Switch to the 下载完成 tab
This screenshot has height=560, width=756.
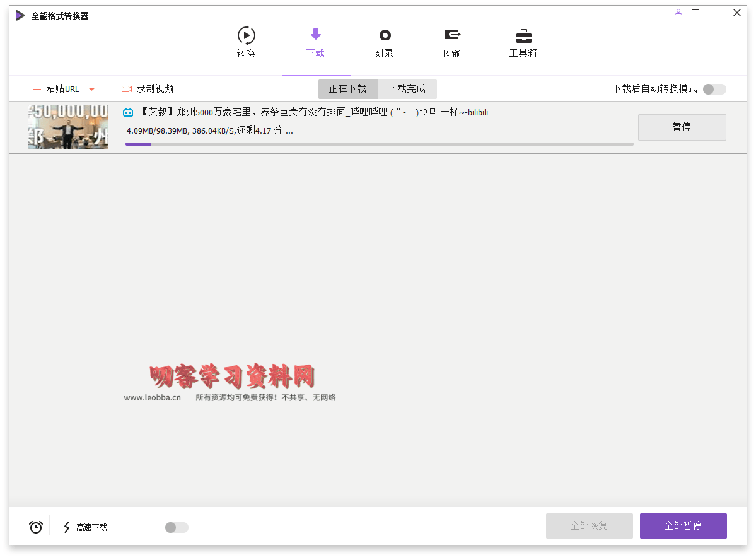click(x=407, y=89)
